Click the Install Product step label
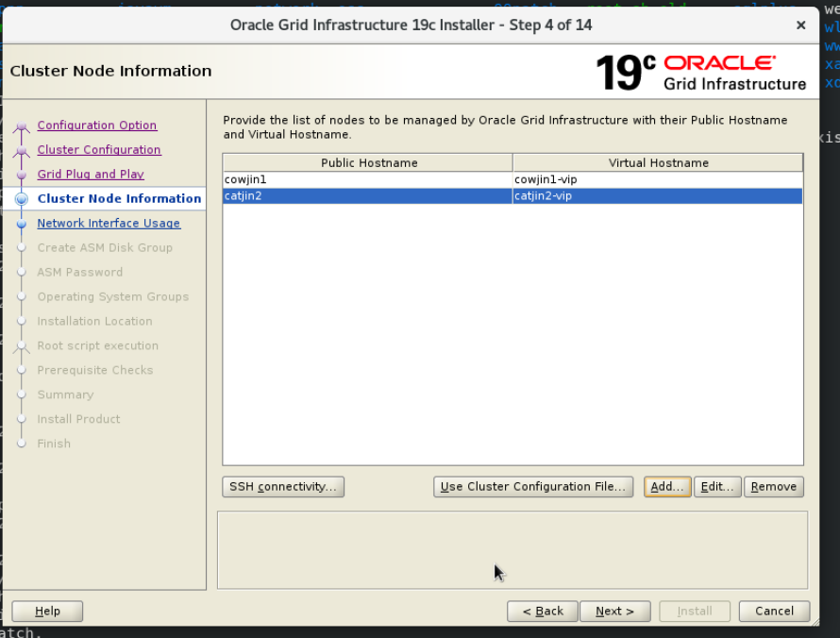This screenshot has height=638, width=840. pyautogui.click(x=78, y=419)
